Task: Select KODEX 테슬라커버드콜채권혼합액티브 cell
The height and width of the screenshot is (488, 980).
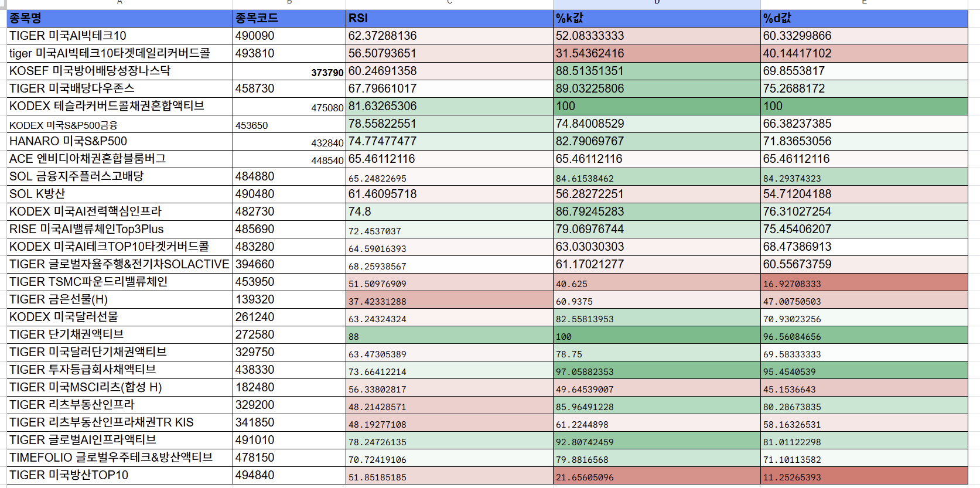Action: click(119, 106)
